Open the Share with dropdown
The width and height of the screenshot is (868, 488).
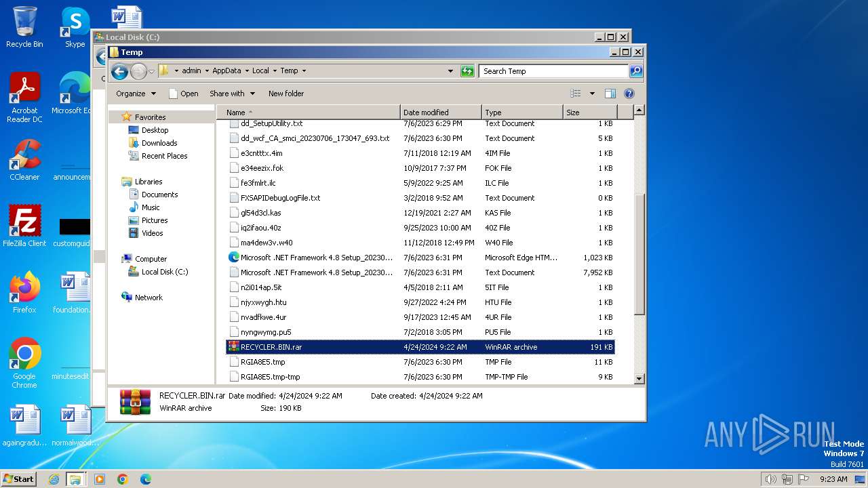coord(232,94)
